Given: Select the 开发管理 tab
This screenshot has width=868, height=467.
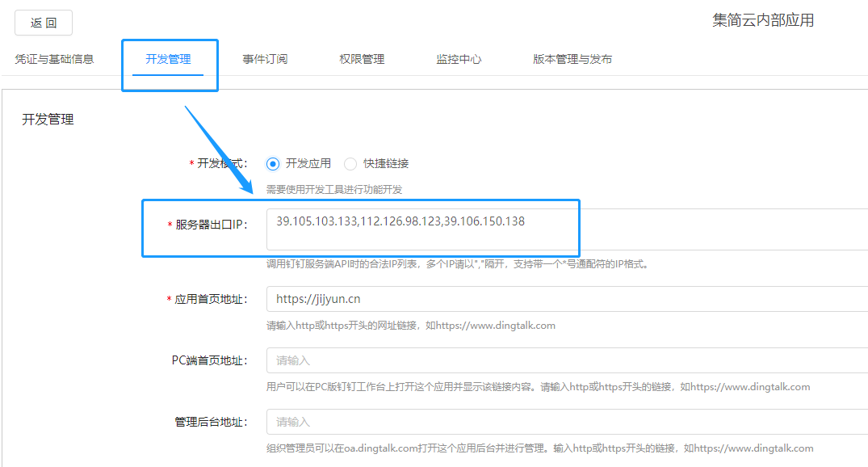Looking at the screenshot, I should pyautogui.click(x=168, y=59).
